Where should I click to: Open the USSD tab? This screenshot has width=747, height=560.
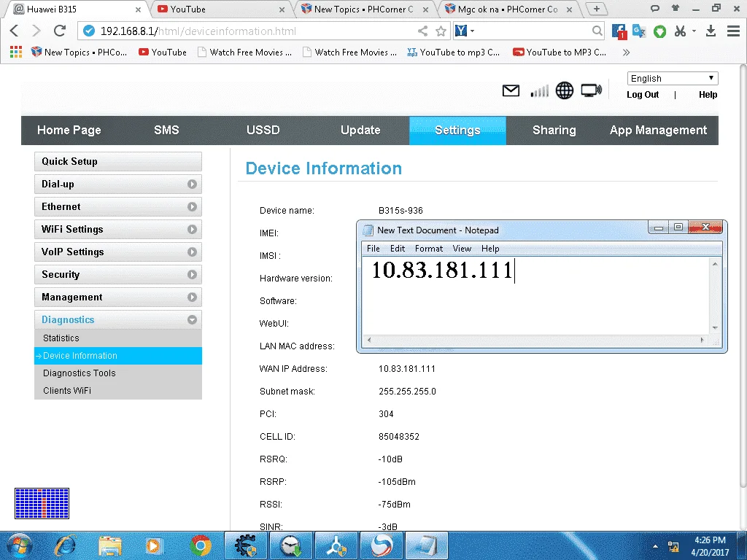tap(263, 130)
